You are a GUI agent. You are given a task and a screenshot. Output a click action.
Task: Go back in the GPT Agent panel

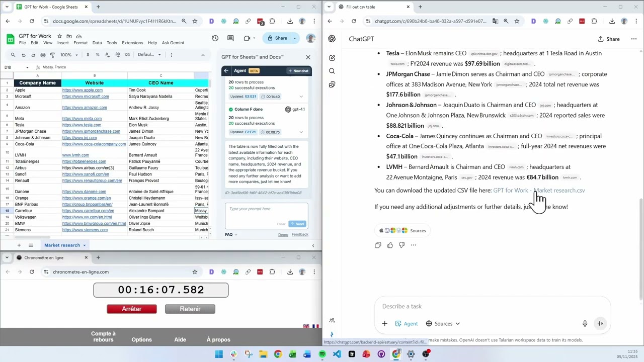pyautogui.click(x=226, y=71)
